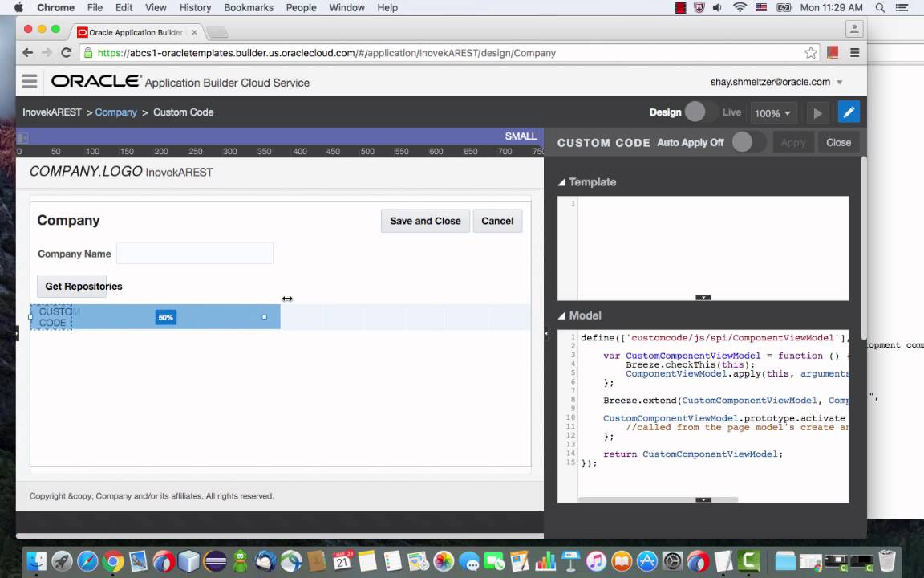Open Launchpad from the dock
This screenshot has height=578, width=924.
point(62,561)
